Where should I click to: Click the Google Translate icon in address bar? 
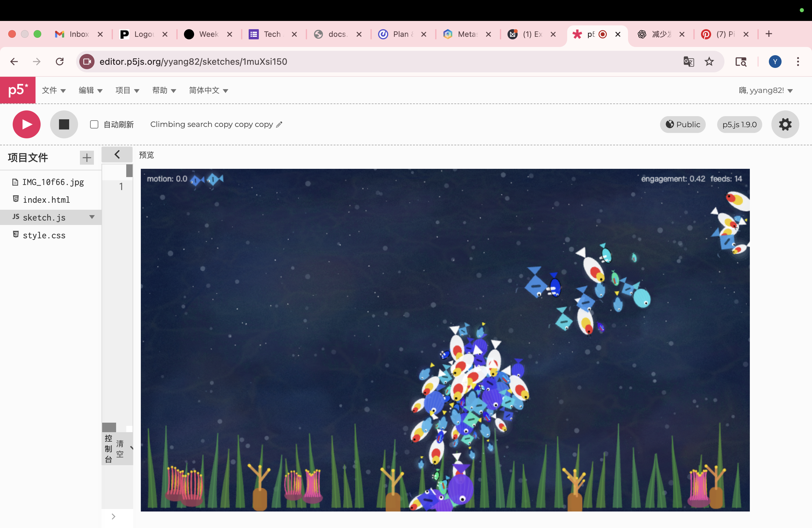[x=688, y=62]
